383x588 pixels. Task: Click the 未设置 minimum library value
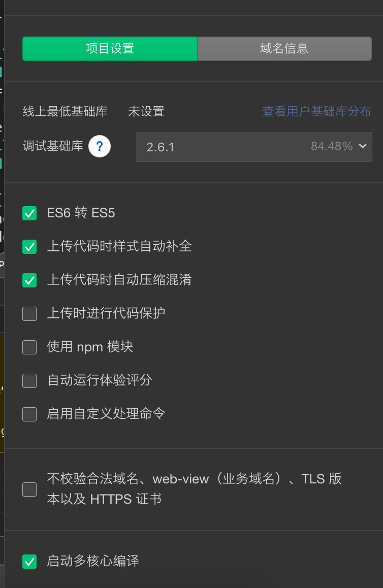tap(146, 111)
